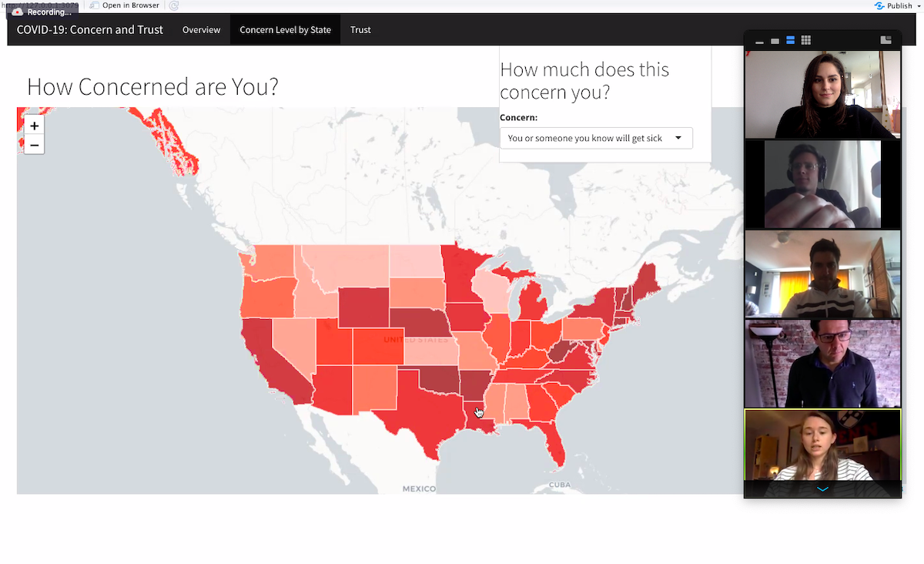The image size is (924, 564).
Task: Click the blue Publish icon
Action: tap(879, 5)
